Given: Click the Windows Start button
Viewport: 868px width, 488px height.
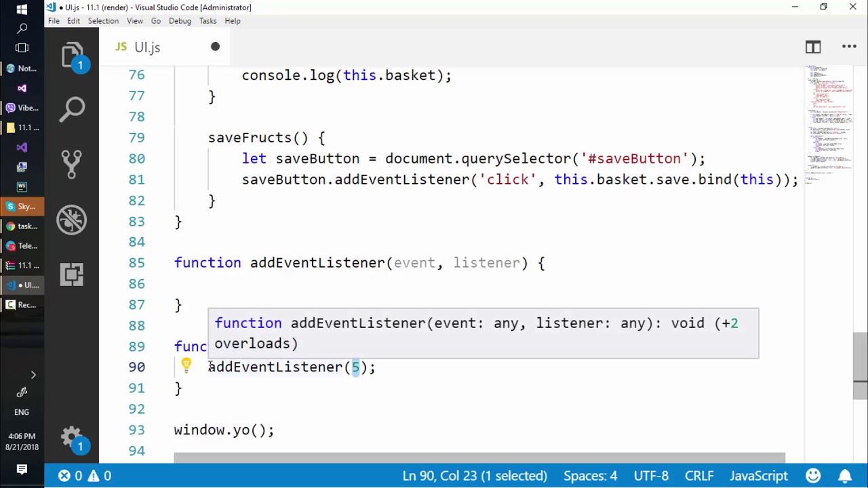Looking at the screenshot, I should click(x=22, y=9).
